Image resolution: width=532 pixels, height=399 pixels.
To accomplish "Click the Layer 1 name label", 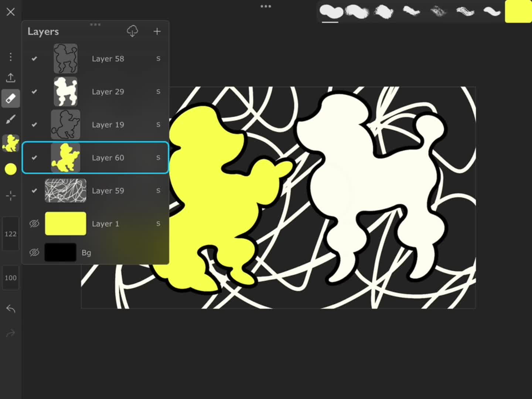I will click(105, 224).
